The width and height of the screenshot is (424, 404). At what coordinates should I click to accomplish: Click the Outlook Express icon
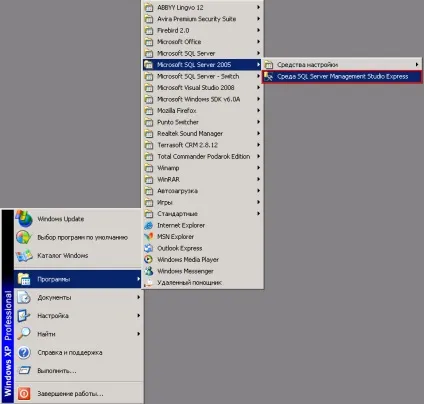(x=148, y=248)
